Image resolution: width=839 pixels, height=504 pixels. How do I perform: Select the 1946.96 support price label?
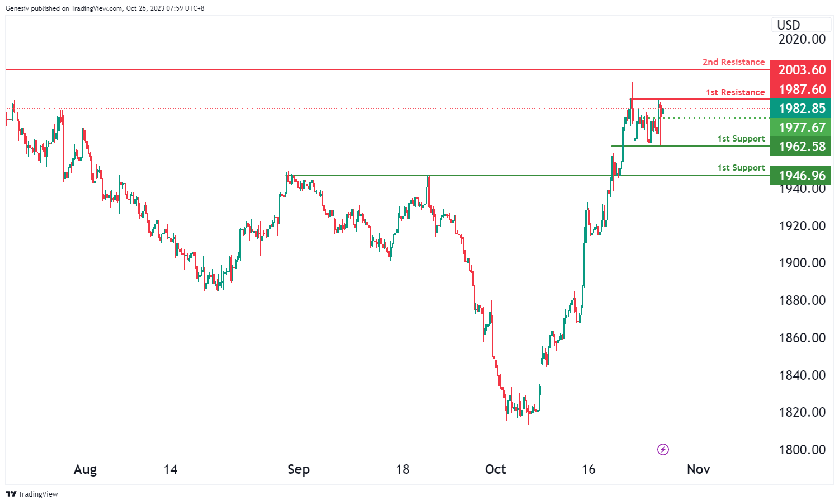pos(802,176)
